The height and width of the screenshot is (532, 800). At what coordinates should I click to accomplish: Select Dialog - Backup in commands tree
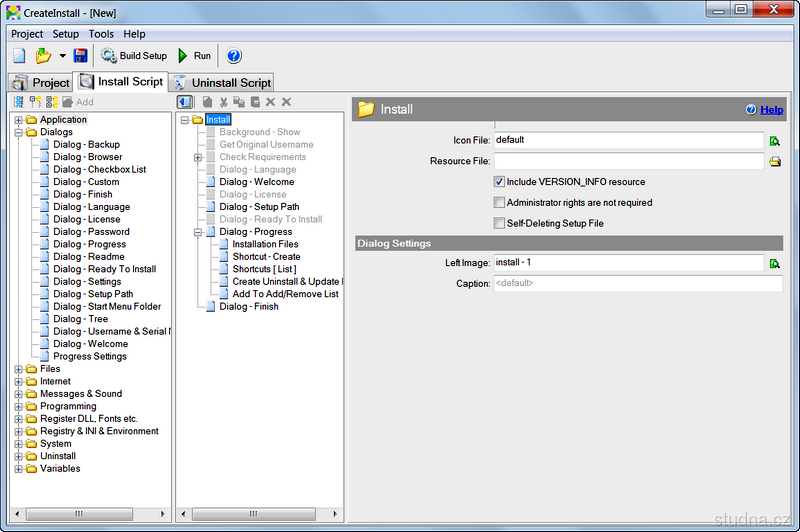(x=86, y=144)
